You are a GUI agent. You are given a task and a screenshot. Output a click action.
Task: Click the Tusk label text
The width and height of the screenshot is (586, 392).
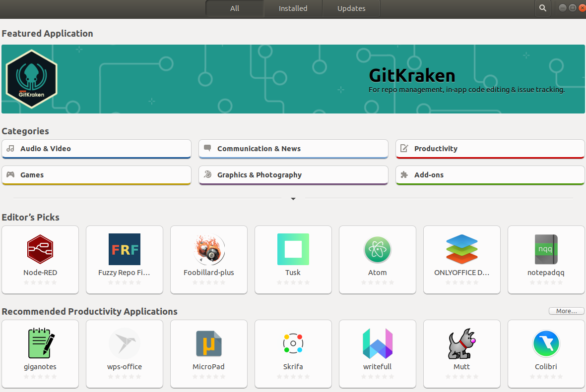(293, 273)
